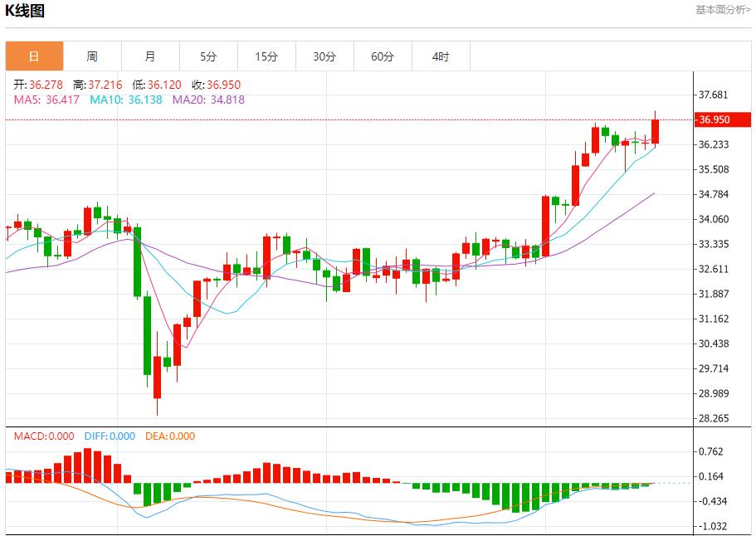This screenshot has height=536, width=756.
Task: Choose the 30分 timeframe tab
Action: click(x=324, y=56)
